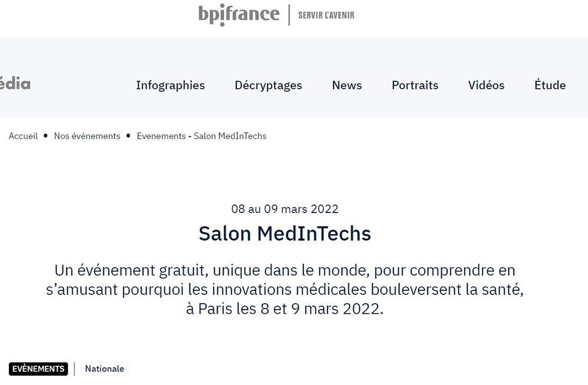Image resolution: width=588 pixels, height=385 pixels.
Task: Open the News navigation item
Action: point(347,85)
